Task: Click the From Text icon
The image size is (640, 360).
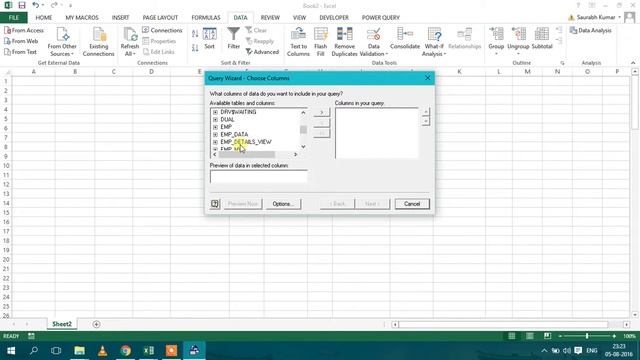Action: (7, 52)
